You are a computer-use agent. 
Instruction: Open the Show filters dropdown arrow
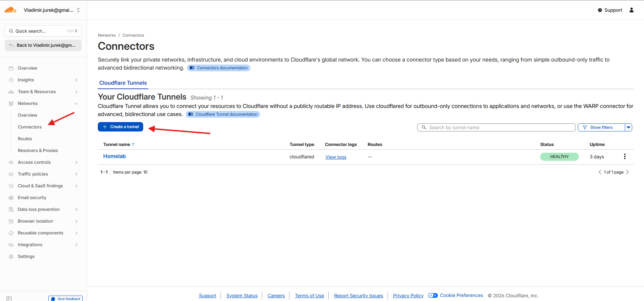[629, 127]
